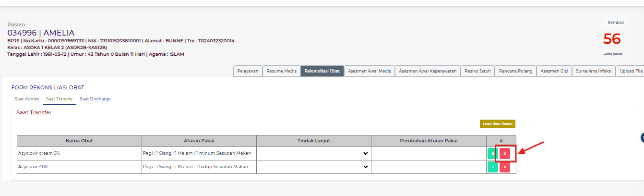Expand Tindak Lanjut dropdown for Acyclovir 400
644x196 pixels.
click(313, 167)
